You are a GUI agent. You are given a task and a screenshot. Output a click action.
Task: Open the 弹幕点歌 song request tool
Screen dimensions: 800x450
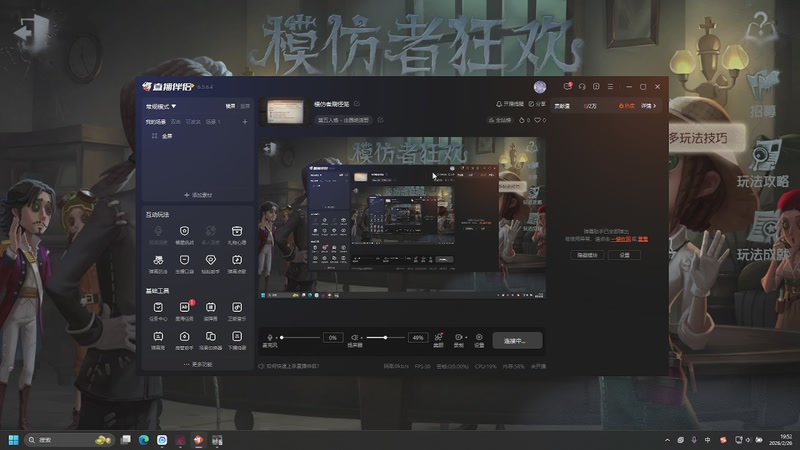point(236,264)
